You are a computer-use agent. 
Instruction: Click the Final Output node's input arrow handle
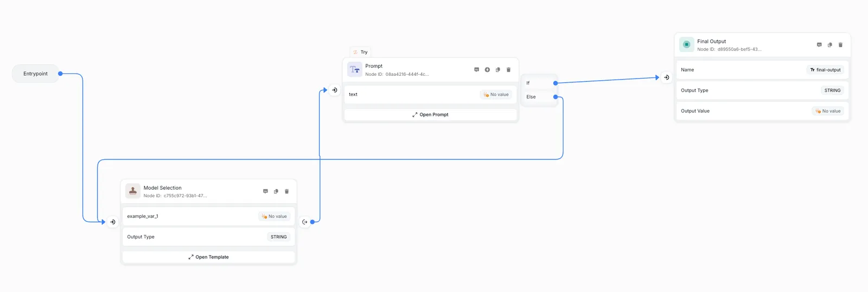(x=667, y=77)
